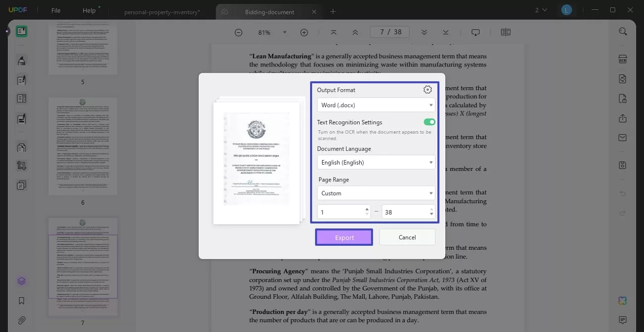644x332 pixels.
Task: Cancel the export dialog
Action: [407, 237]
